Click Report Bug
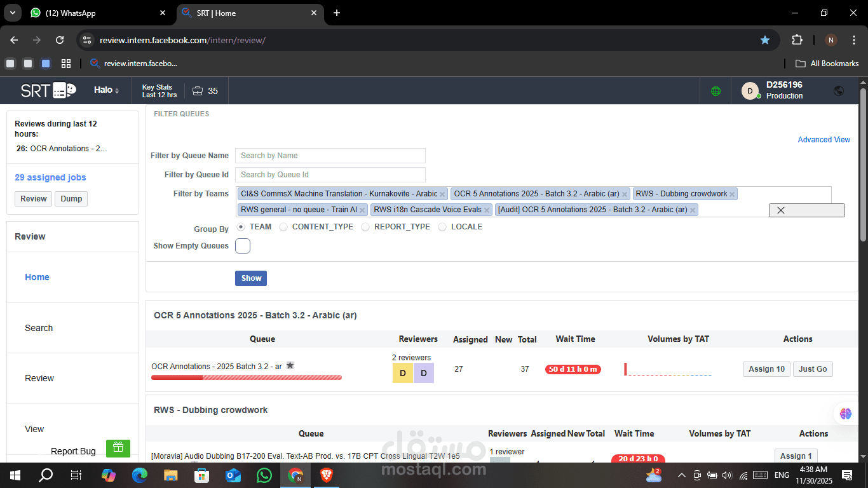The image size is (868, 488). pos(73,451)
